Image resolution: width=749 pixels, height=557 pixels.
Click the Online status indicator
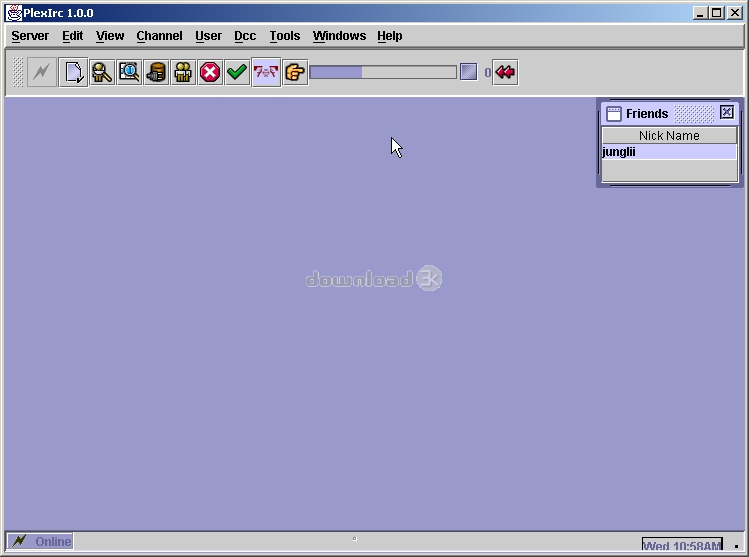point(40,541)
